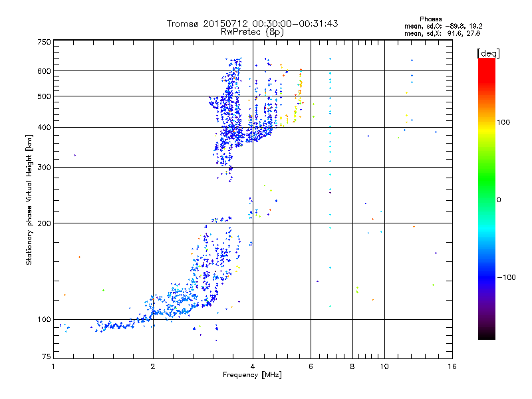Click the "Stationary phase Virtual Height [km]" axis title
532x399 pixels.
point(29,199)
